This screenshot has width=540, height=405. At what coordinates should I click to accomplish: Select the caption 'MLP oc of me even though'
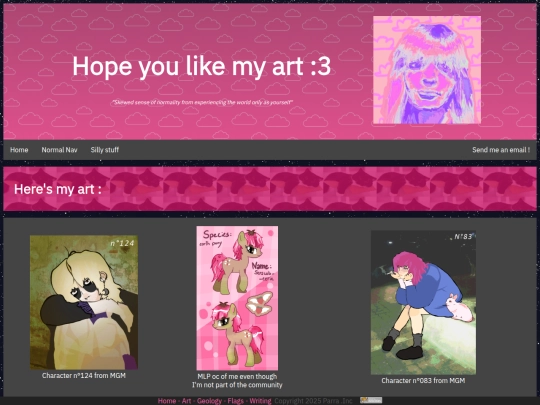(237, 376)
